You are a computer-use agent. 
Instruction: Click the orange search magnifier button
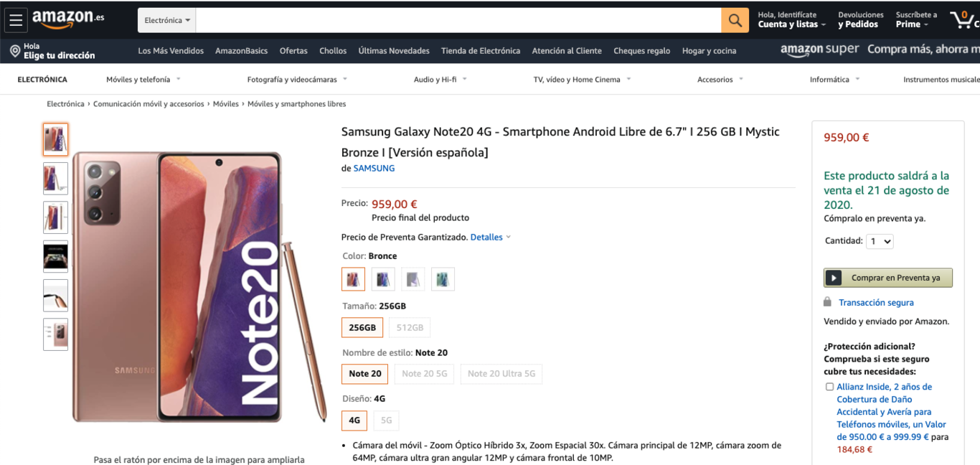pos(735,19)
